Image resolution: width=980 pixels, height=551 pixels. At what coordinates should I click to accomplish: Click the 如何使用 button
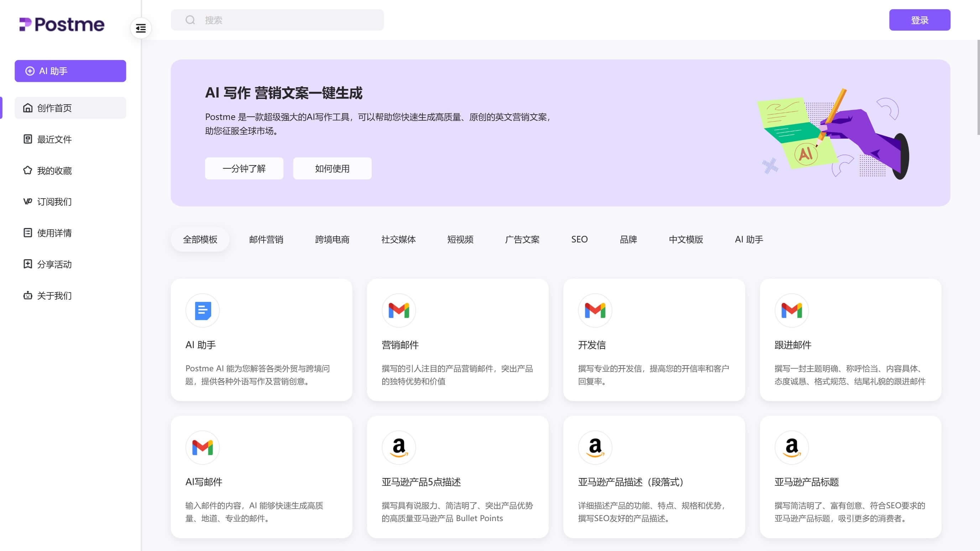(x=332, y=168)
